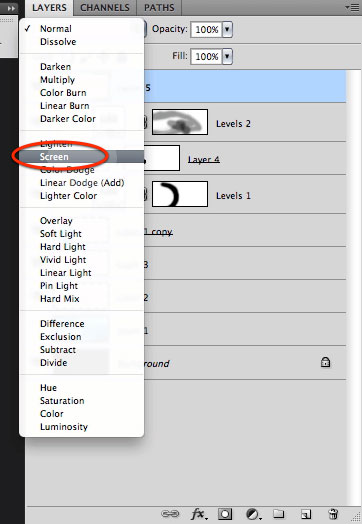362x524 pixels.
Task: Expand the Opacity dropdown arrow
Action: 227,29
